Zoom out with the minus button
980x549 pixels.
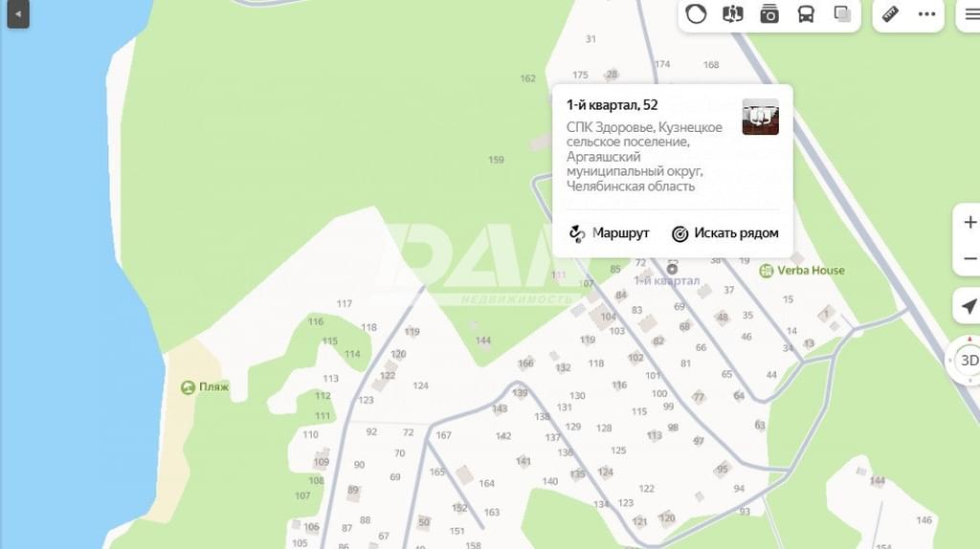pos(969,258)
